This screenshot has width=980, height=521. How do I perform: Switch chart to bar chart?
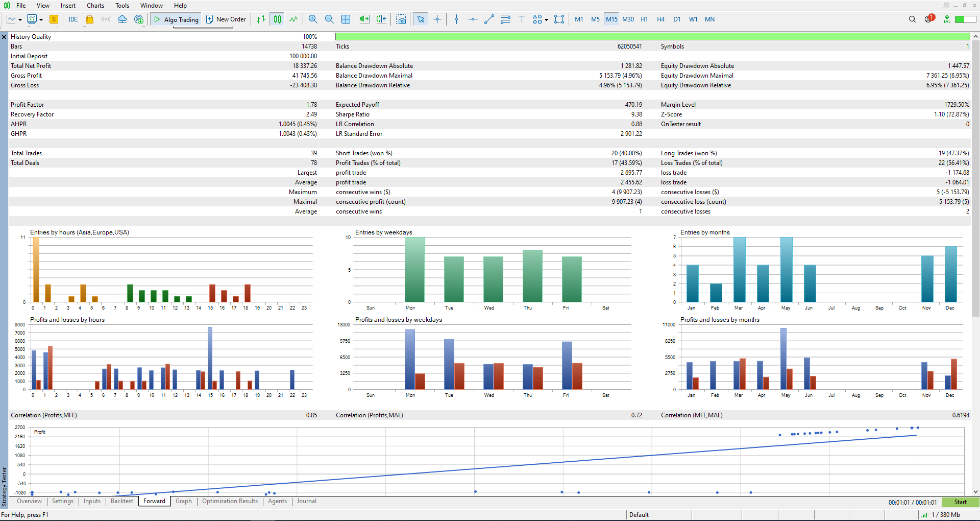[261, 19]
